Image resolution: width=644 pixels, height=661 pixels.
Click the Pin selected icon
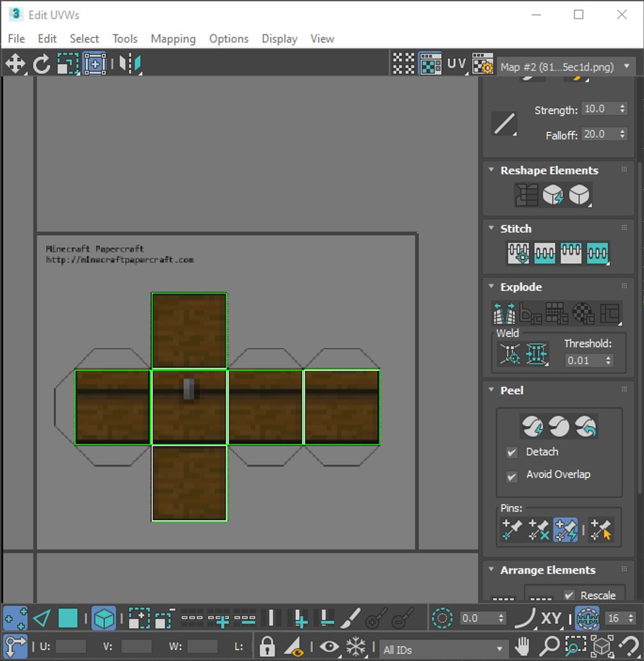click(x=512, y=530)
